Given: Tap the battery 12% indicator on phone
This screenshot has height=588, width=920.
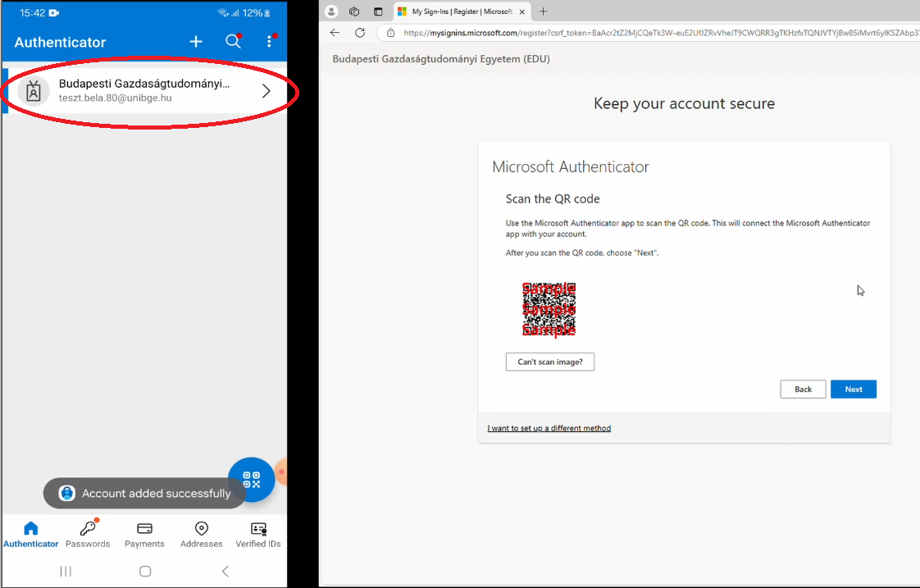Looking at the screenshot, I should pos(257,13).
